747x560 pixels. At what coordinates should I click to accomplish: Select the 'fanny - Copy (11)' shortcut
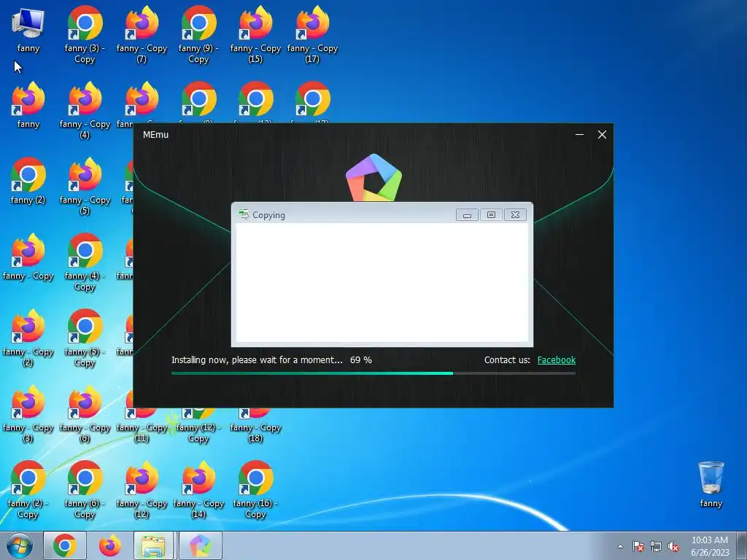[142, 426]
